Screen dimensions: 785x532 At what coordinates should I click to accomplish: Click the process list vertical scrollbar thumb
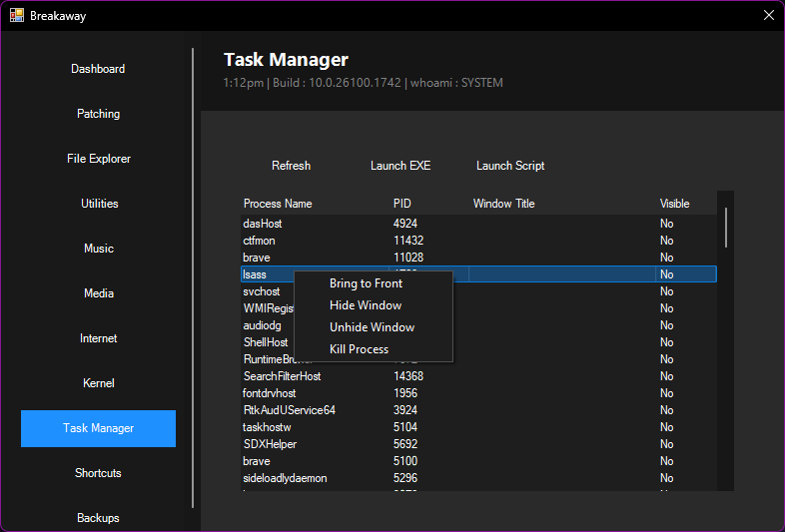725,228
